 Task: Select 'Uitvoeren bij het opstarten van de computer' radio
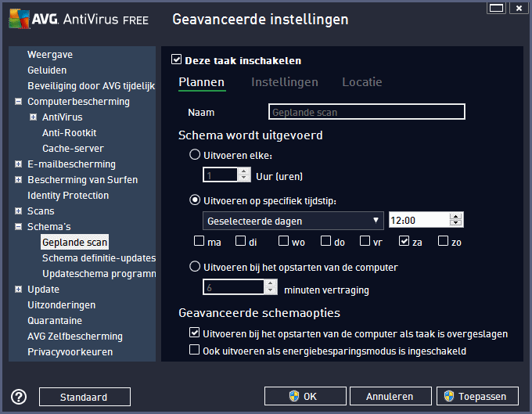coord(195,267)
